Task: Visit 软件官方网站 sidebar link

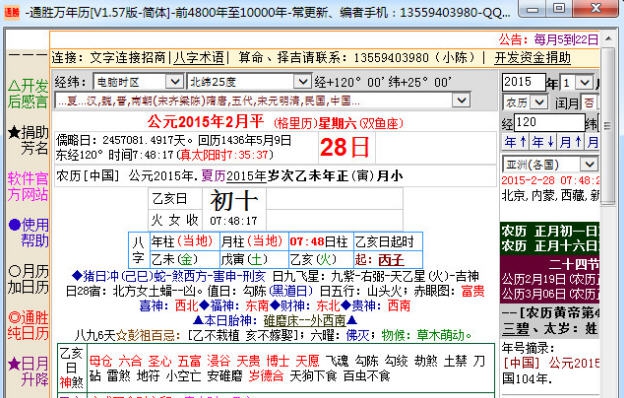Action: (28, 187)
